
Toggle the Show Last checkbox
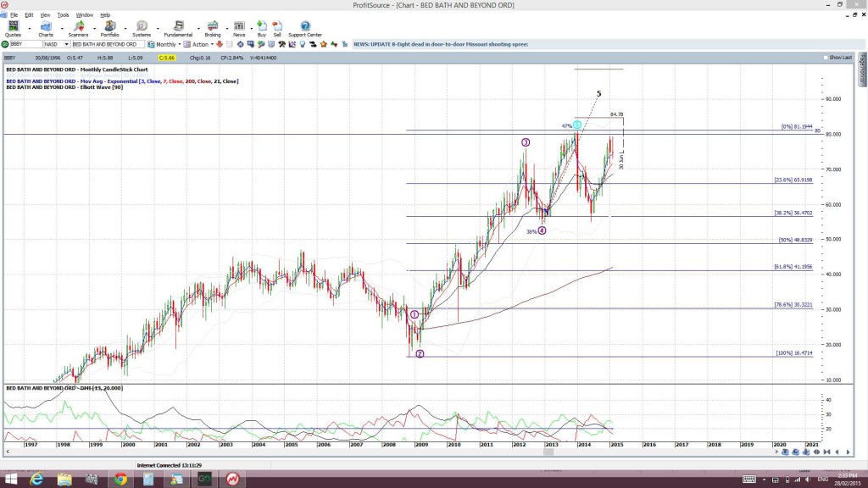tap(826, 58)
